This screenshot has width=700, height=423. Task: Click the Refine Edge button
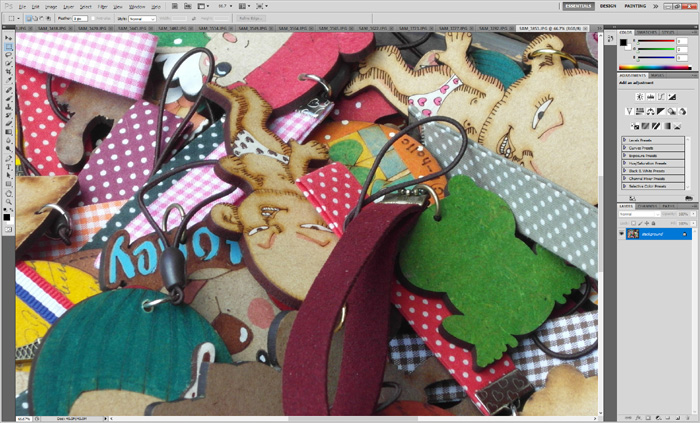pyautogui.click(x=250, y=18)
